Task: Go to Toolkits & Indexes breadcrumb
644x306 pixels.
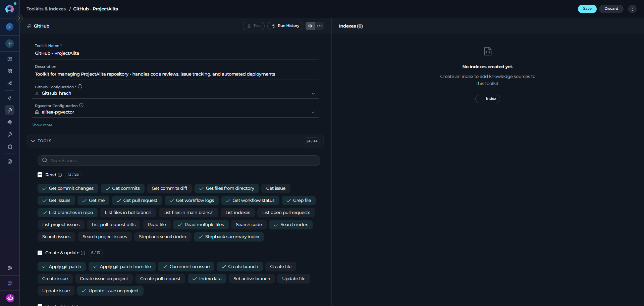Action: (x=46, y=9)
